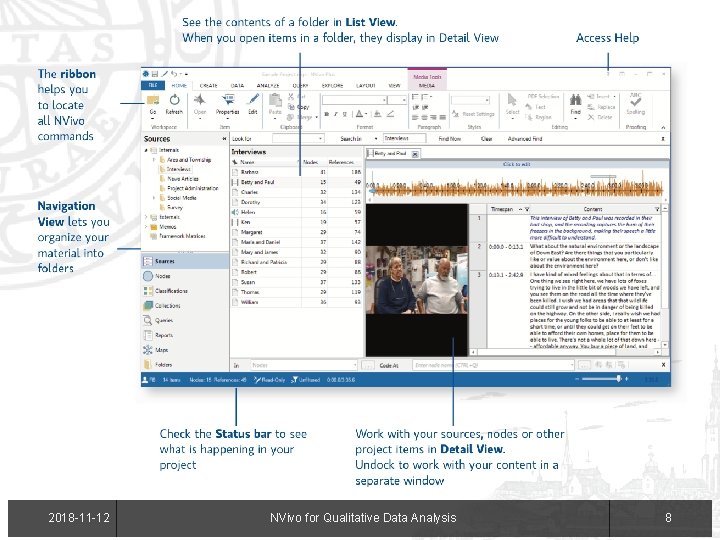Image resolution: width=720 pixels, height=540 pixels.
Task: Open the Maps navigation button
Action: coord(186,349)
